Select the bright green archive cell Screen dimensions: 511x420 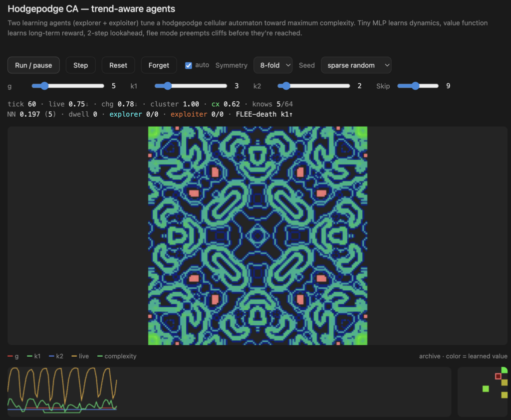[486, 389]
